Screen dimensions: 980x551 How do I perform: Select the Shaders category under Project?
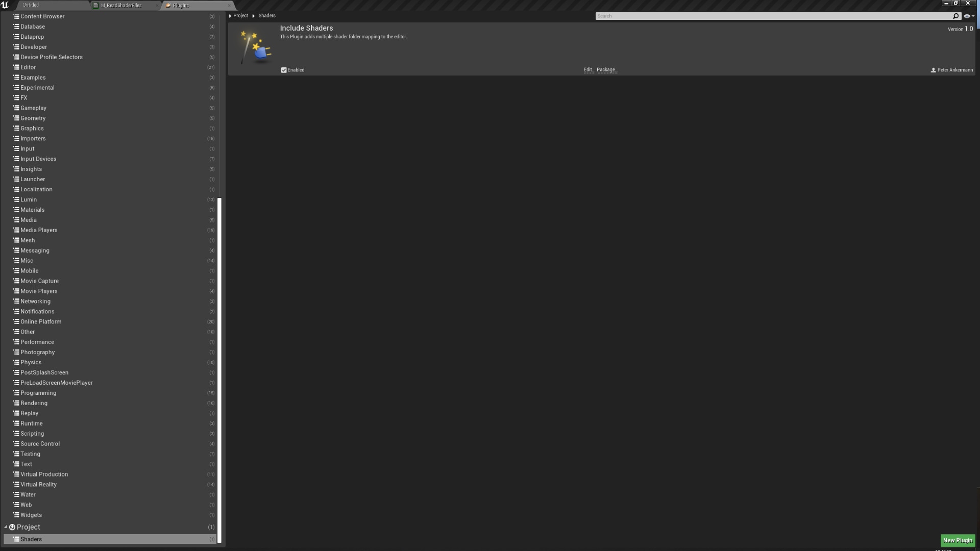[31, 539]
